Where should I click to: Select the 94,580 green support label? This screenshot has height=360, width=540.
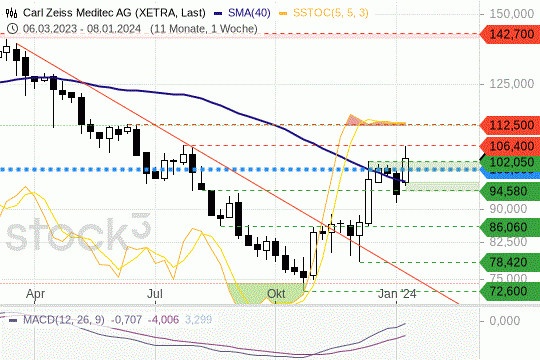[x=510, y=191]
